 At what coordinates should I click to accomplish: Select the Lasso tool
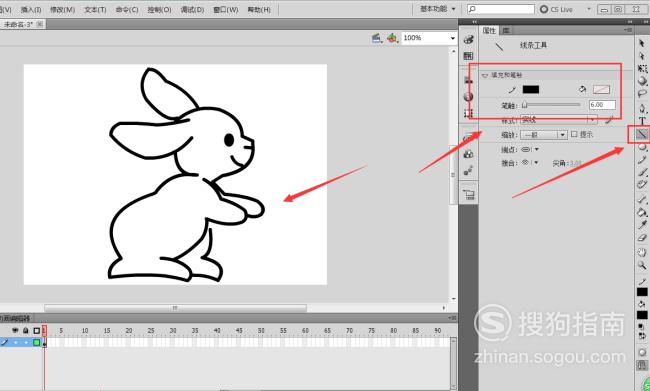[x=642, y=94]
